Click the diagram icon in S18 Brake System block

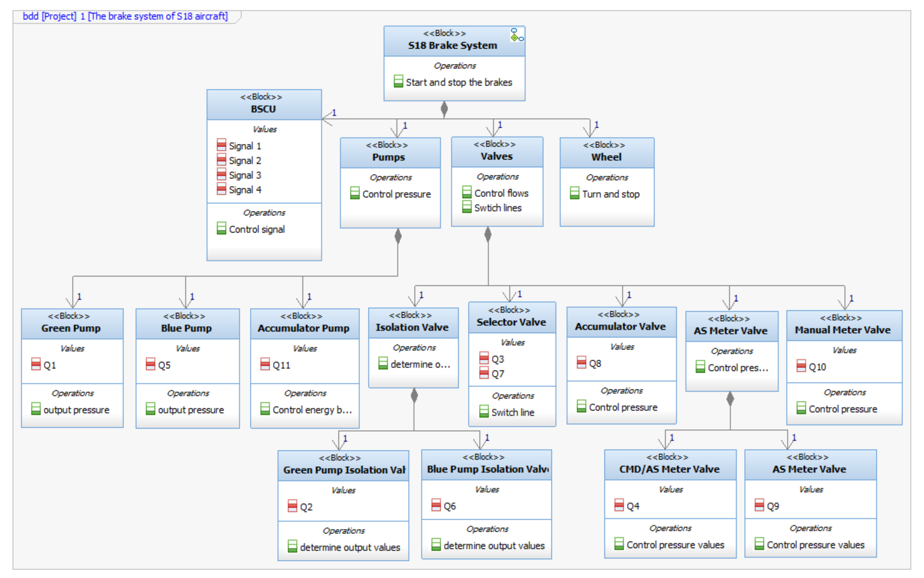(x=516, y=35)
